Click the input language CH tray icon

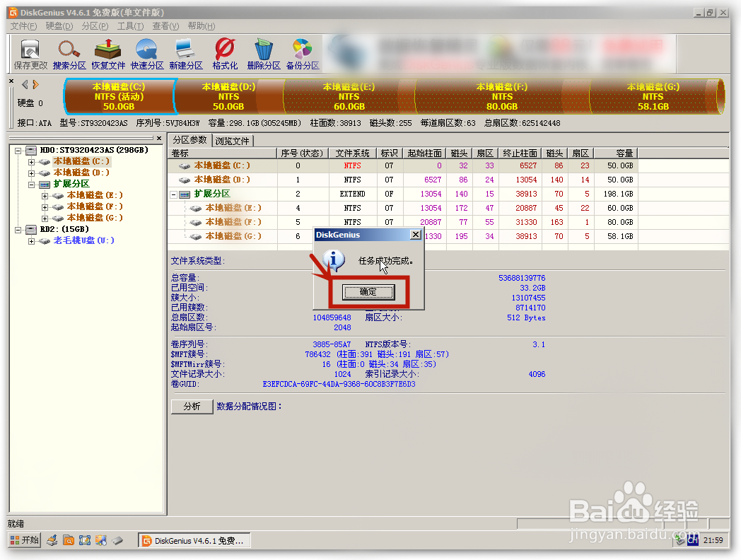point(693,539)
